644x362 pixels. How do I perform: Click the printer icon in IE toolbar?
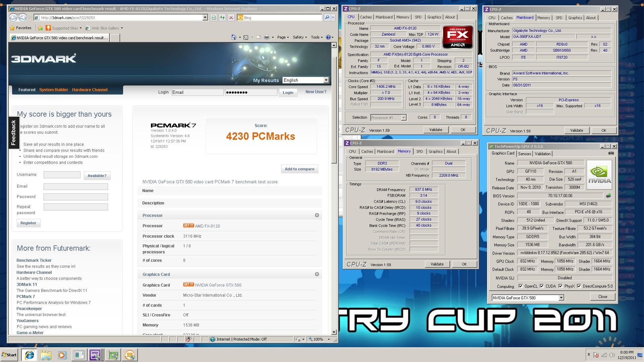[x=267, y=37]
